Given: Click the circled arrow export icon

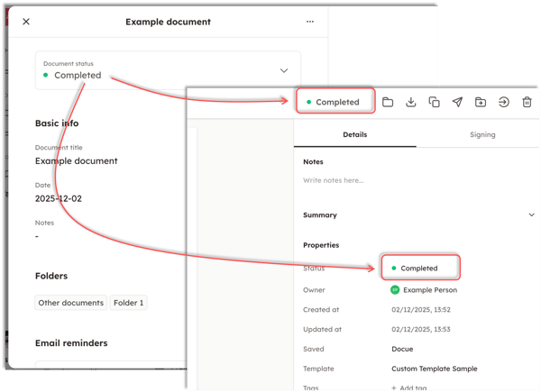Looking at the screenshot, I should click(504, 102).
